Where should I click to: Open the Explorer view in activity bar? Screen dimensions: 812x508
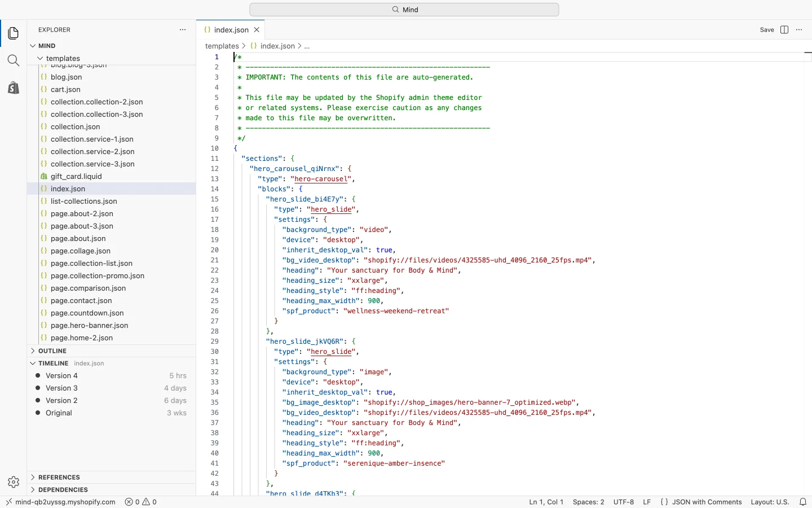[x=14, y=33]
